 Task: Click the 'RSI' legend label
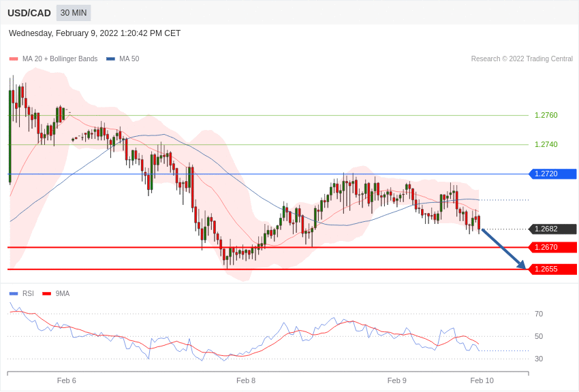(28, 293)
